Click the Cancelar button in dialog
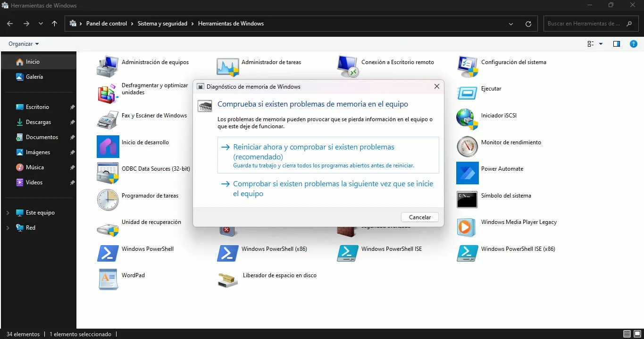The image size is (644, 339). [420, 217]
